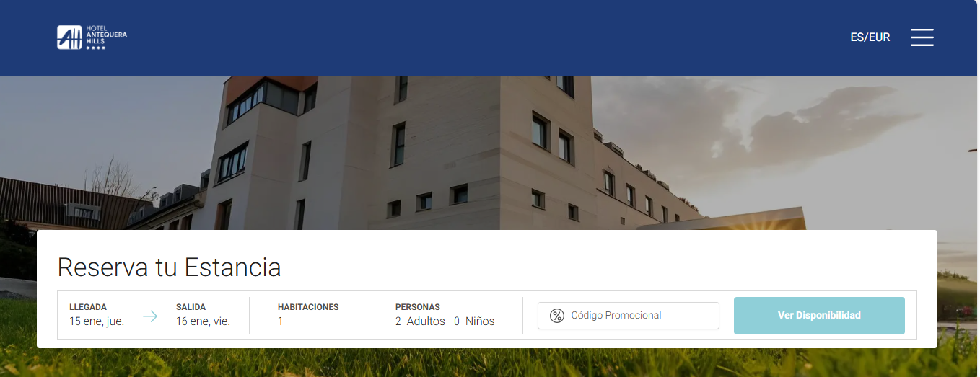
Task: Click the Hotel Antequera Hills logo
Action: pyautogui.click(x=92, y=37)
